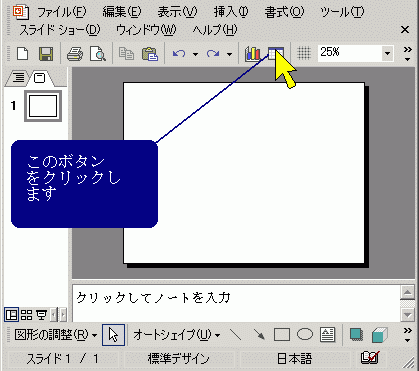Viewport: 419px width, 371px height.
Task: Click the New slide document icon
Action: pos(22,54)
